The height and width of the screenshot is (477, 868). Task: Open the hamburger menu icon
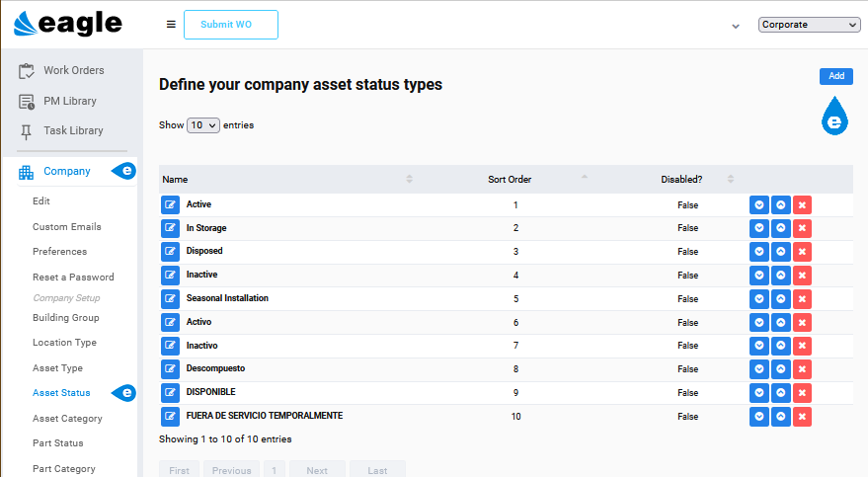(x=171, y=25)
